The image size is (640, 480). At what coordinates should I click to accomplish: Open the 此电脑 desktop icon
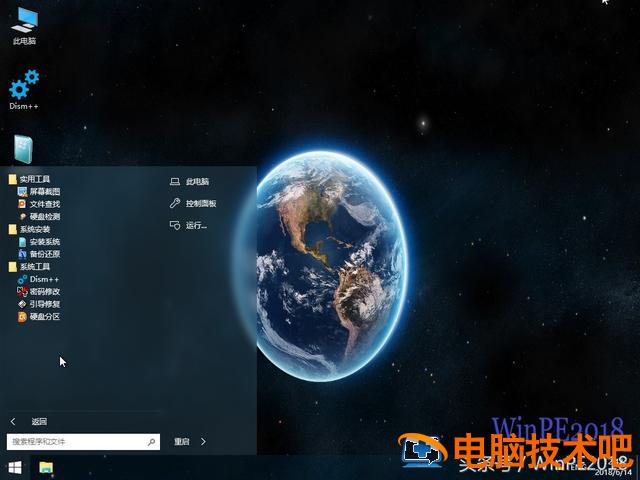pyautogui.click(x=24, y=25)
